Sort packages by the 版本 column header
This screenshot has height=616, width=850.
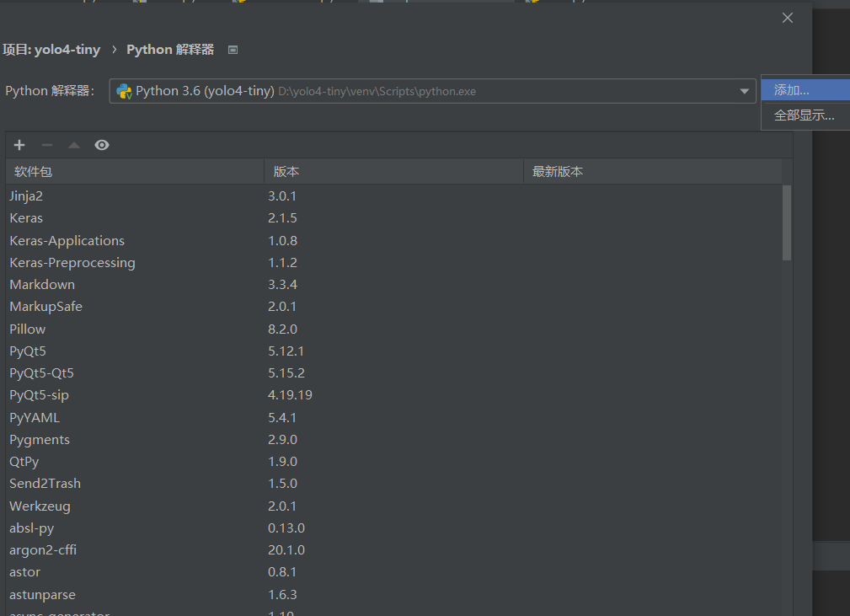(286, 171)
